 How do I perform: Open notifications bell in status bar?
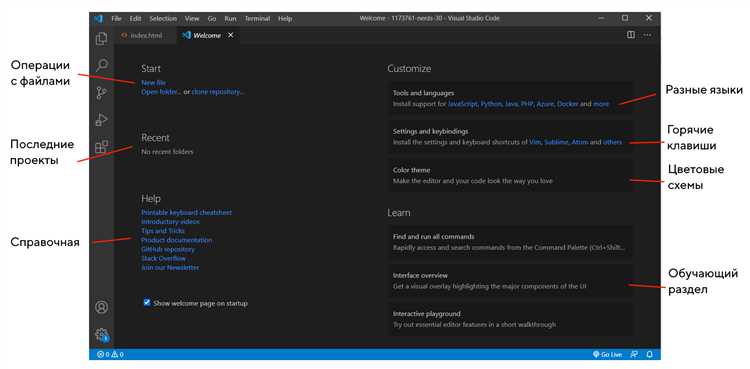point(650,355)
